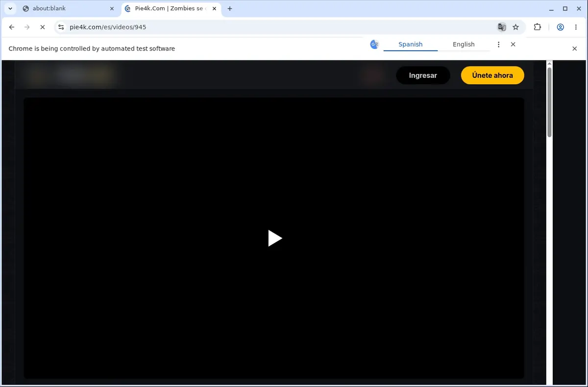Go forward with the forward arrow
Image resolution: width=588 pixels, height=387 pixels.
(x=27, y=27)
